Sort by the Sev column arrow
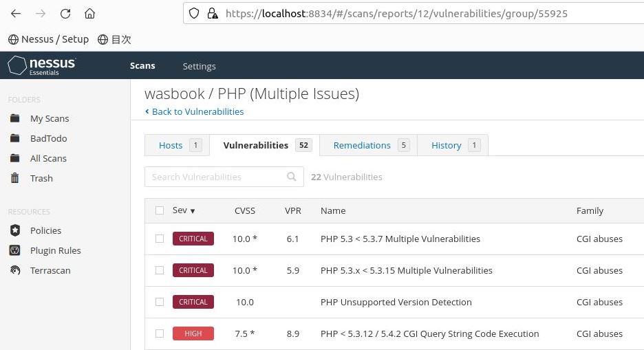The width and height of the screenshot is (644, 350). (x=193, y=211)
